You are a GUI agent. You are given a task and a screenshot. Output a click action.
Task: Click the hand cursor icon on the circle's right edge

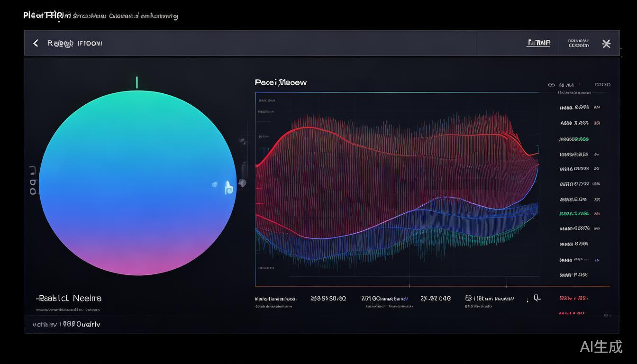click(x=229, y=188)
